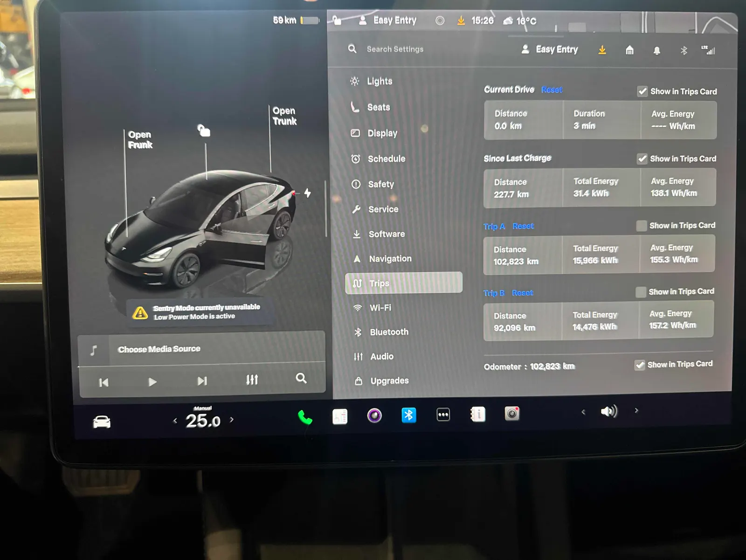Lower volume with left chevron
746x560 pixels.
tap(583, 412)
